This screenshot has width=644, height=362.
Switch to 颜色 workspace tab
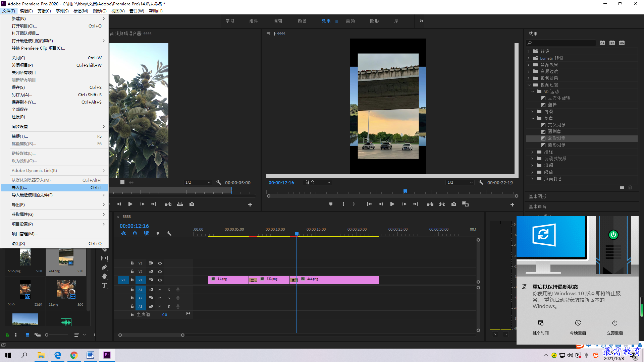302,21
